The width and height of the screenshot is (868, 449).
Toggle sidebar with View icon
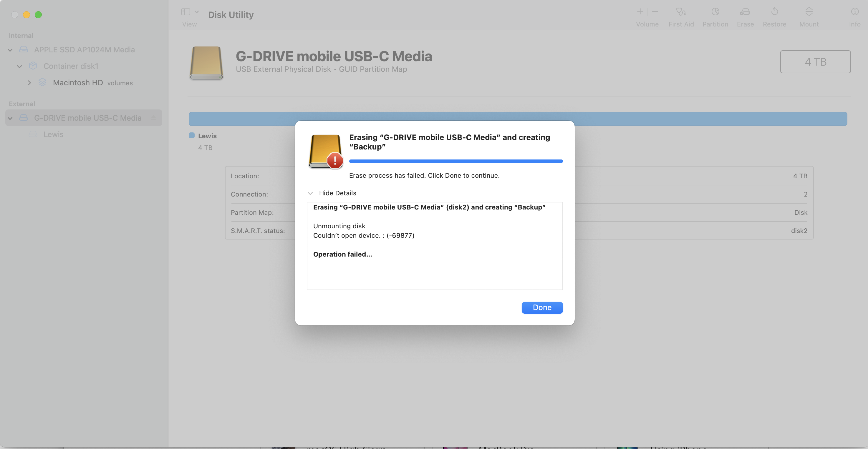click(x=186, y=12)
